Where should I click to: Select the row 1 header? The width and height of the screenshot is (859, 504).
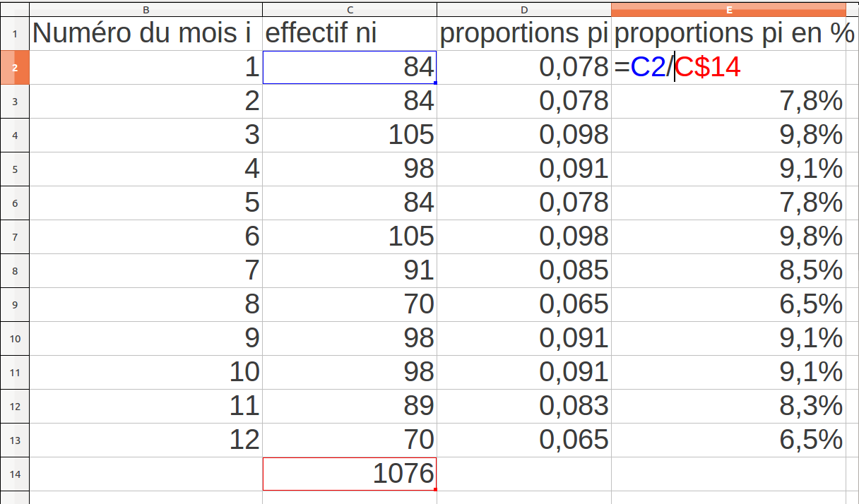point(14,34)
